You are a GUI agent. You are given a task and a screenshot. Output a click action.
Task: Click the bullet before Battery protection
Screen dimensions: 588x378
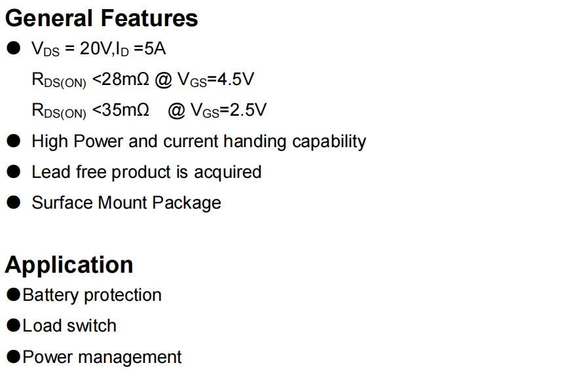[x=14, y=294]
